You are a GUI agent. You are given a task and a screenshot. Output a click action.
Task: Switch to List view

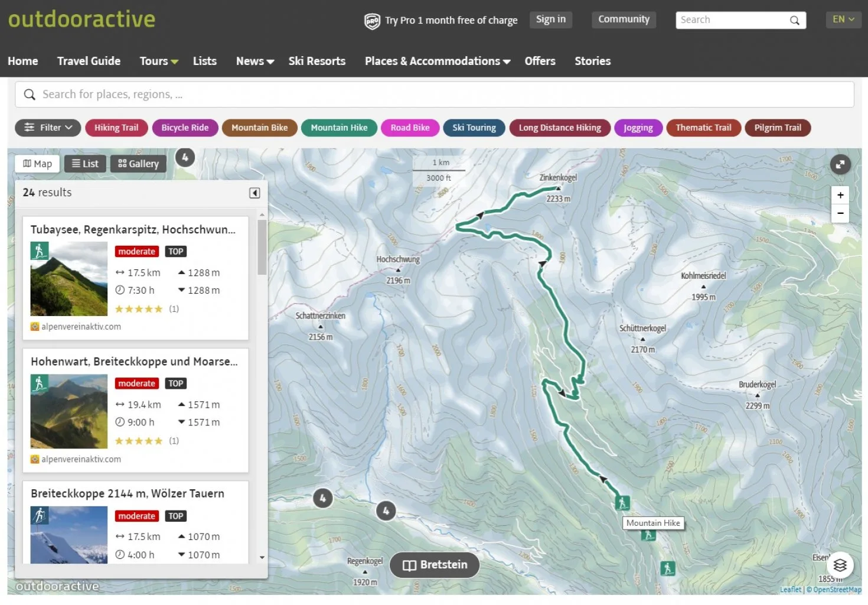pyautogui.click(x=85, y=164)
